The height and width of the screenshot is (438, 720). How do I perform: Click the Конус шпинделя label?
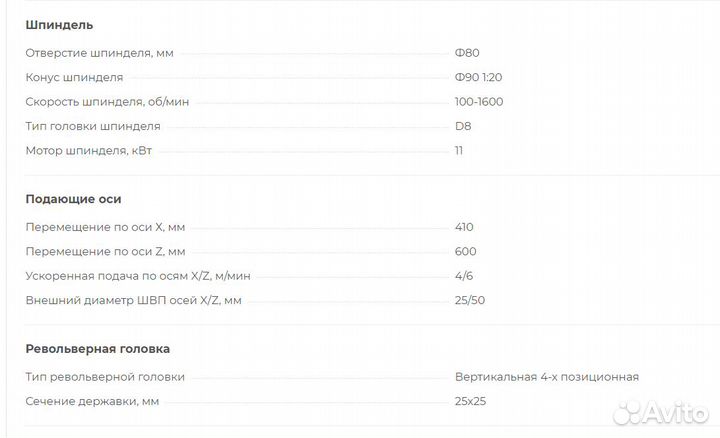pyautogui.click(x=75, y=77)
